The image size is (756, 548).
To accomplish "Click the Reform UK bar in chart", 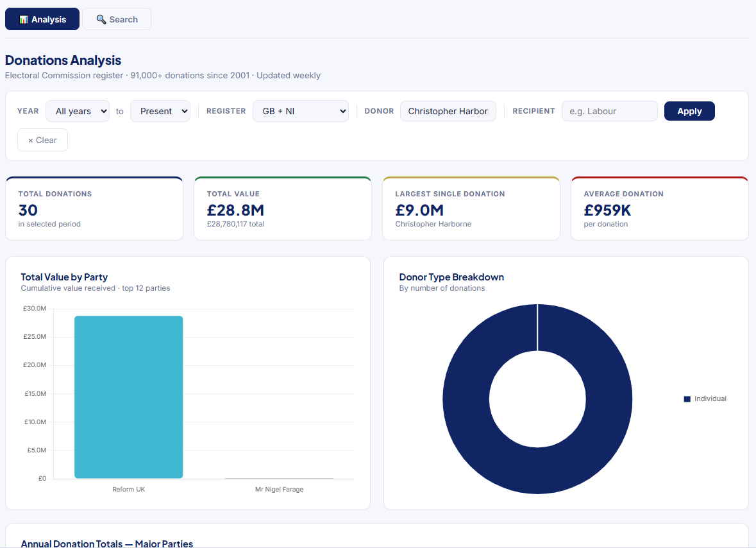I will point(129,397).
